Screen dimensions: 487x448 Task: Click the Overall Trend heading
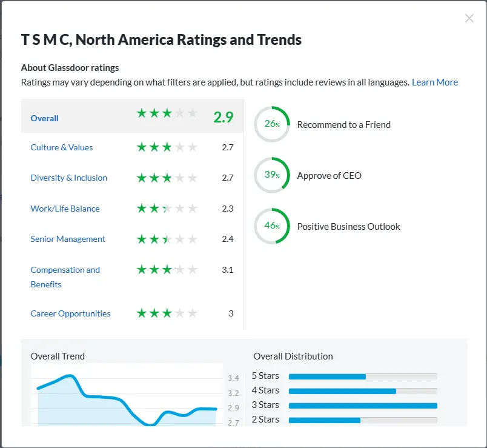pyautogui.click(x=58, y=356)
